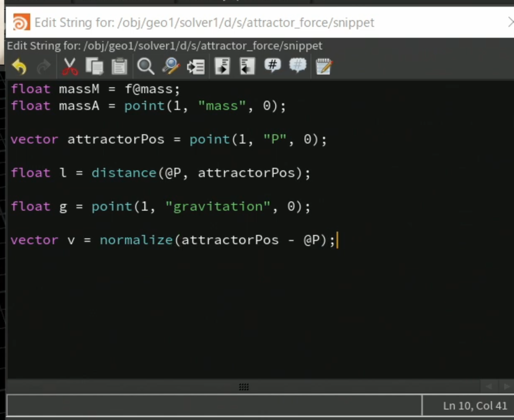The image size is (514, 420).
Task: Click the Ln 10, Col 41 status field
Action: coord(468,406)
